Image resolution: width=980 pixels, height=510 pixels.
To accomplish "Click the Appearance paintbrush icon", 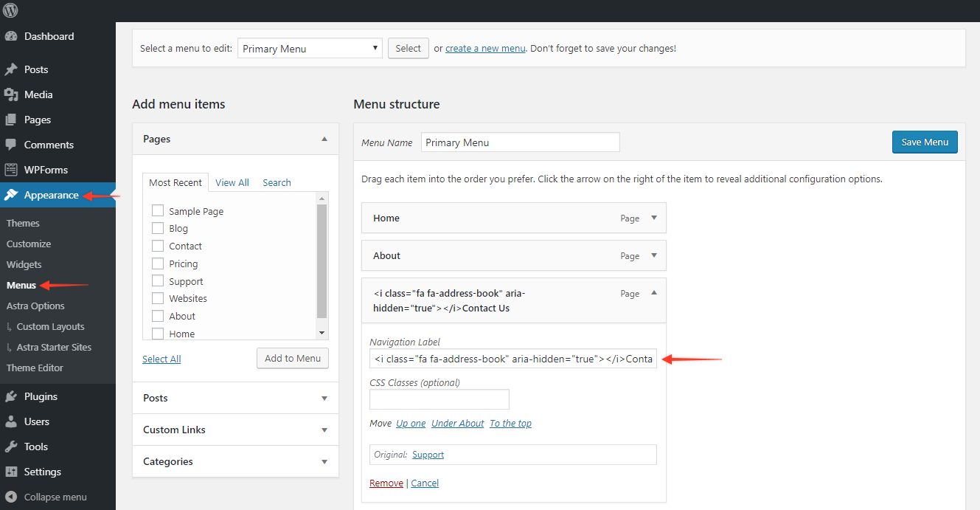I will pyautogui.click(x=11, y=195).
